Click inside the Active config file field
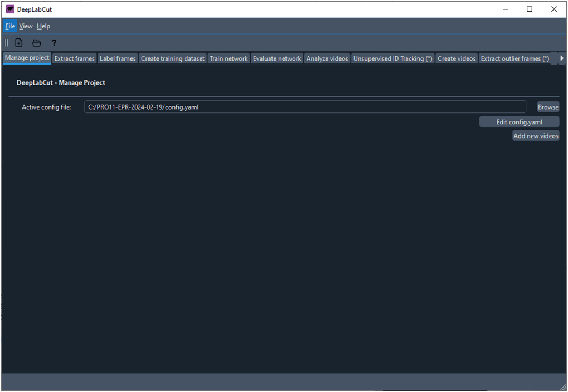Image resolution: width=568 pixels, height=392 pixels. point(305,107)
